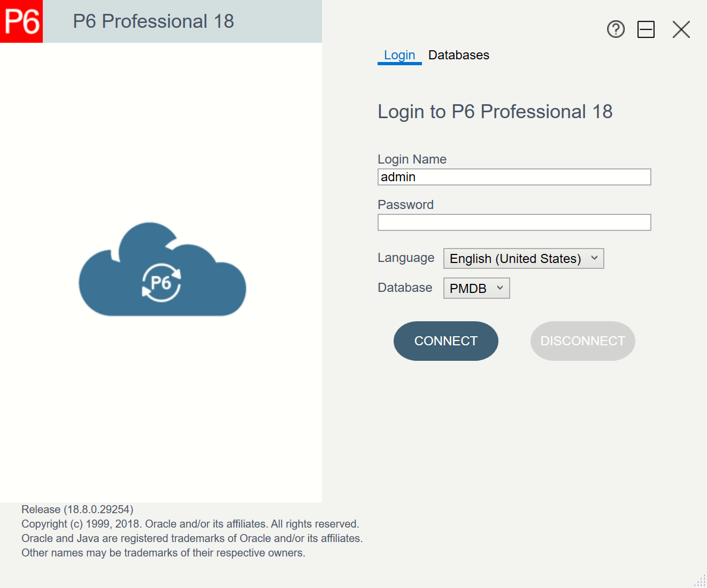Click the resize grip in the bottom-right corner

tap(699, 581)
